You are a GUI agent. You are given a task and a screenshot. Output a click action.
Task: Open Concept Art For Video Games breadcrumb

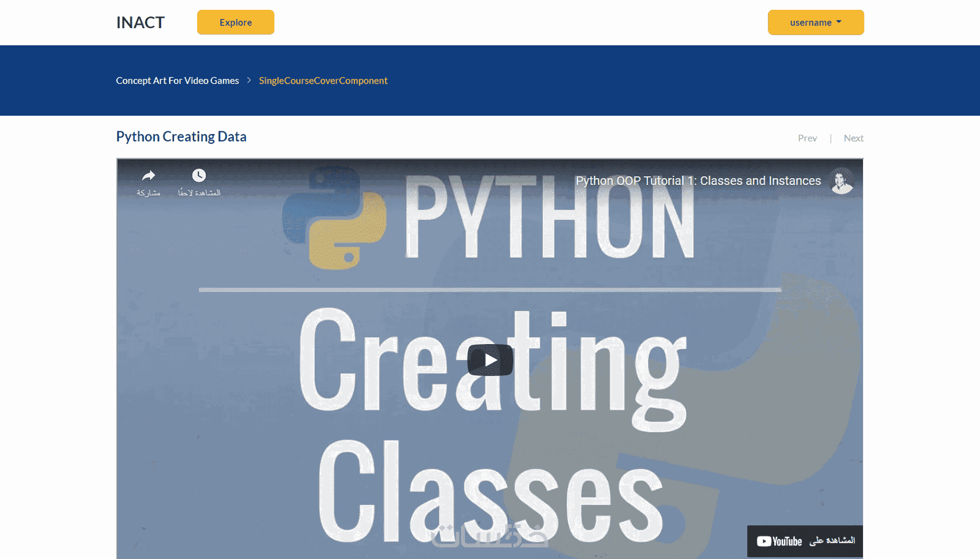click(178, 81)
